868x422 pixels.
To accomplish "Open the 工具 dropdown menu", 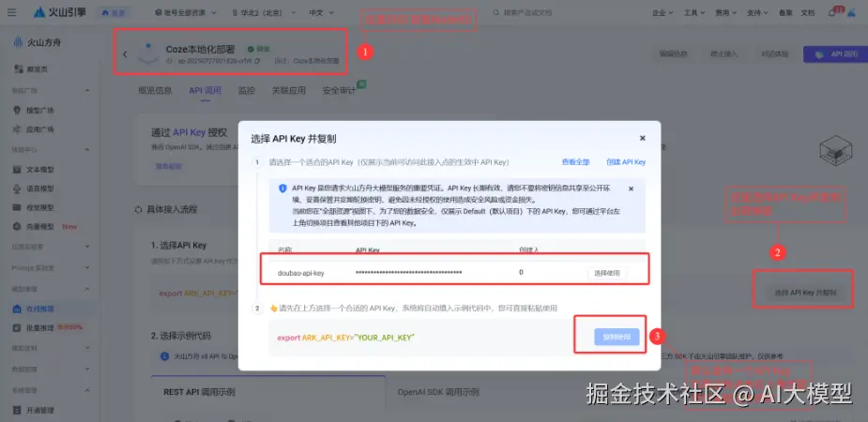I will coord(694,13).
